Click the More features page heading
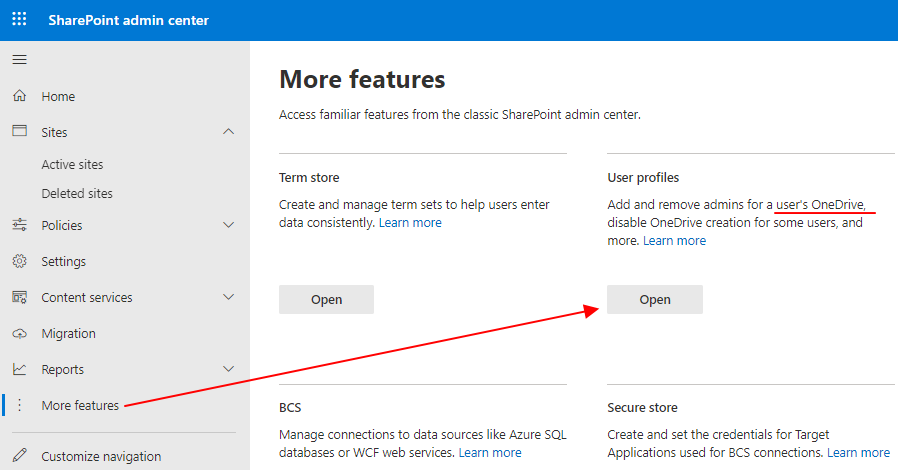 point(362,79)
